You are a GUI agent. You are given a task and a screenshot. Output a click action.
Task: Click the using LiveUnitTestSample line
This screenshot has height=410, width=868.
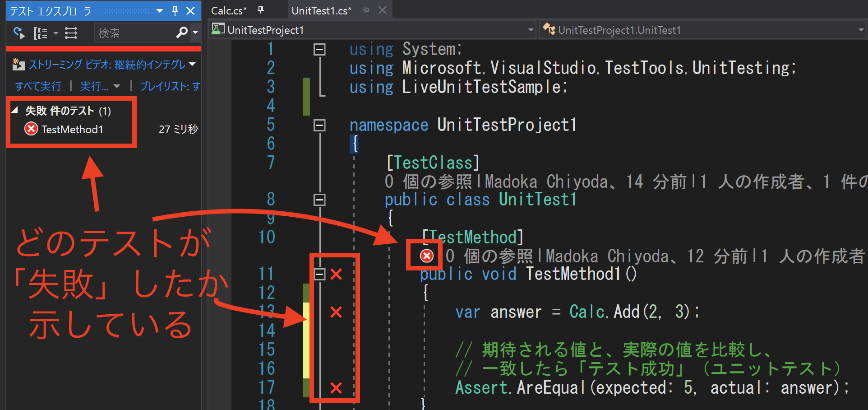click(458, 87)
